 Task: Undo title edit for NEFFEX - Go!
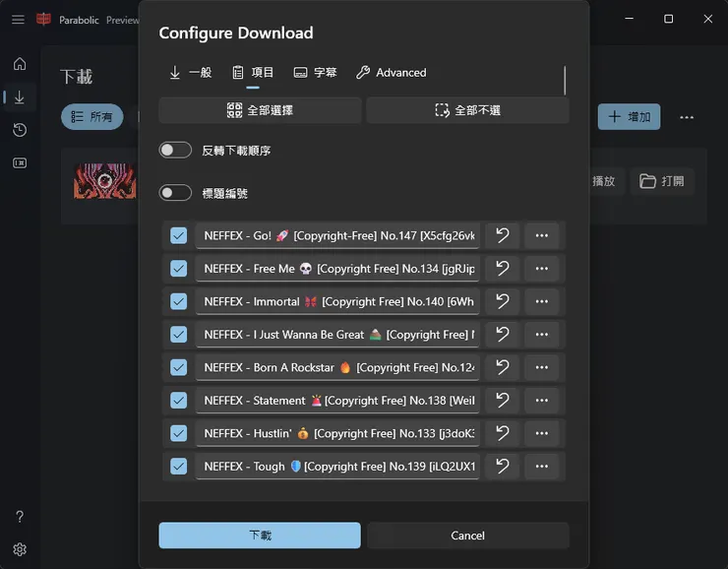(x=503, y=235)
